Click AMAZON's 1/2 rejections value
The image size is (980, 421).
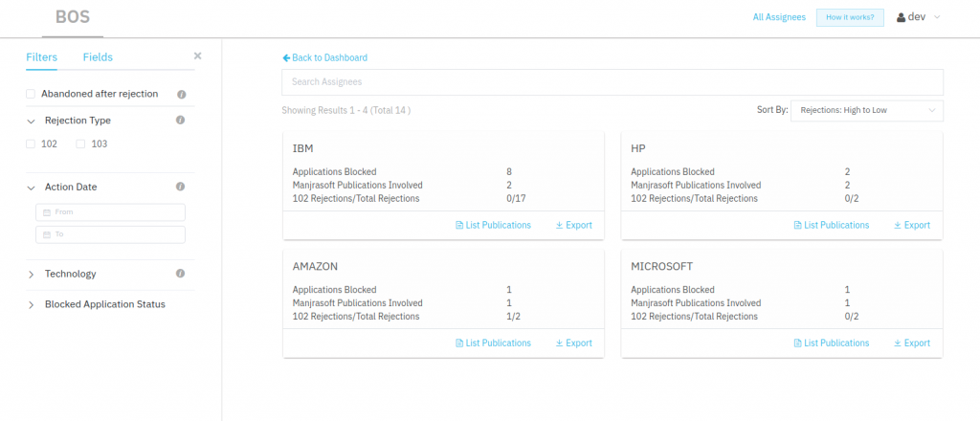tap(513, 317)
